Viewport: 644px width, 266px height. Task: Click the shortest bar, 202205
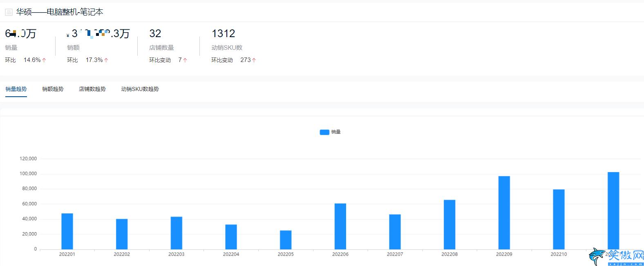[286, 240]
